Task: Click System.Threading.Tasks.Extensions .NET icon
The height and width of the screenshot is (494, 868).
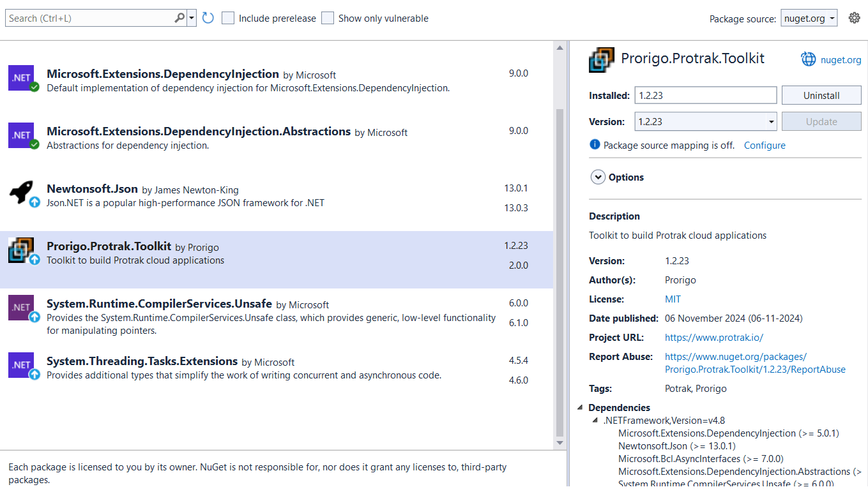Action: pyautogui.click(x=20, y=365)
